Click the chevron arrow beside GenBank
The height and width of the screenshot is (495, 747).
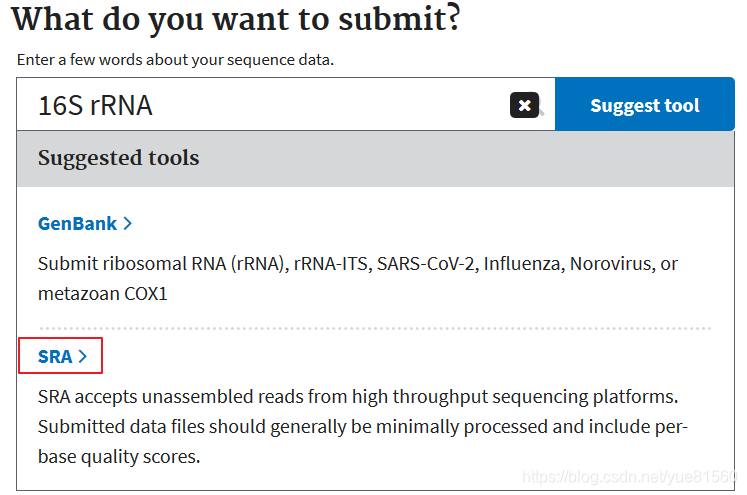point(127,223)
